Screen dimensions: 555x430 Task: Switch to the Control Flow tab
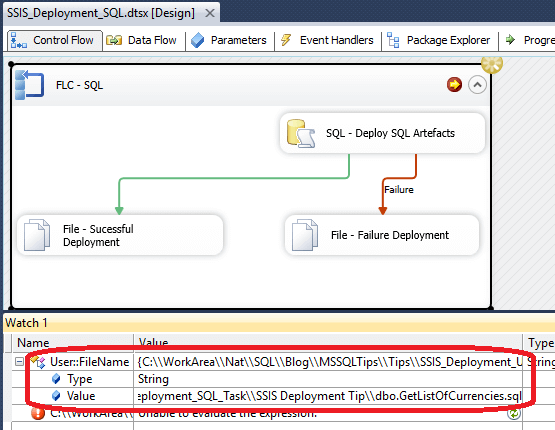(x=55, y=40)
